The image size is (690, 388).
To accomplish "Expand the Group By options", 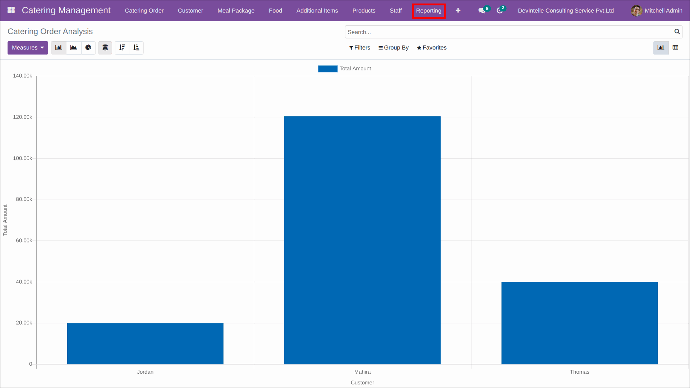I will 393,48.
